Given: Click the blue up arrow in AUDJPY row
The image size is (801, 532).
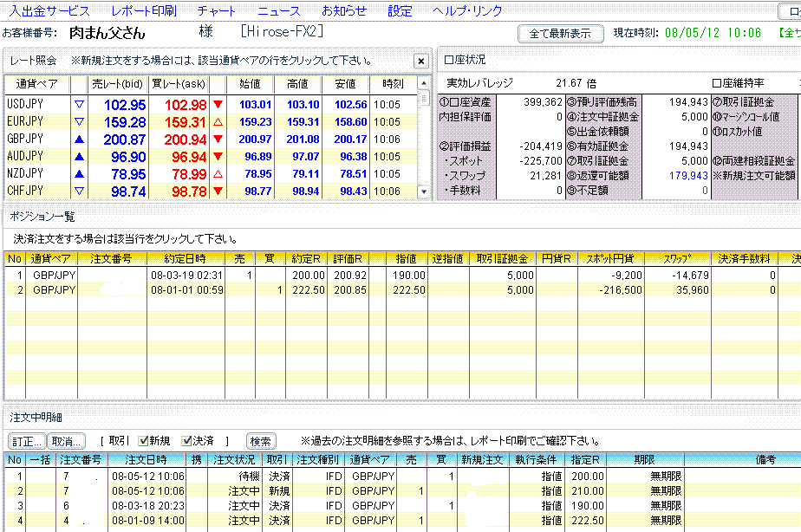Looking at the screenshot, I should click(79, 157).
